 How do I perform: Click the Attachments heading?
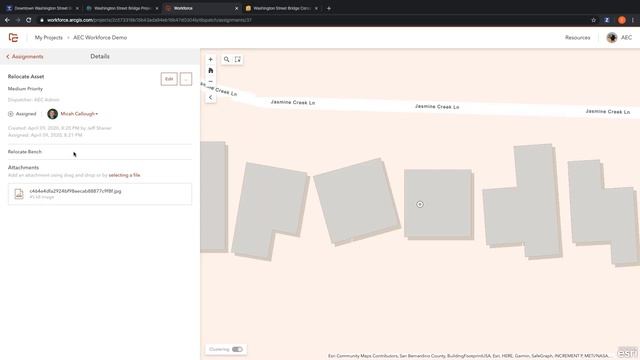click(23, 168)
